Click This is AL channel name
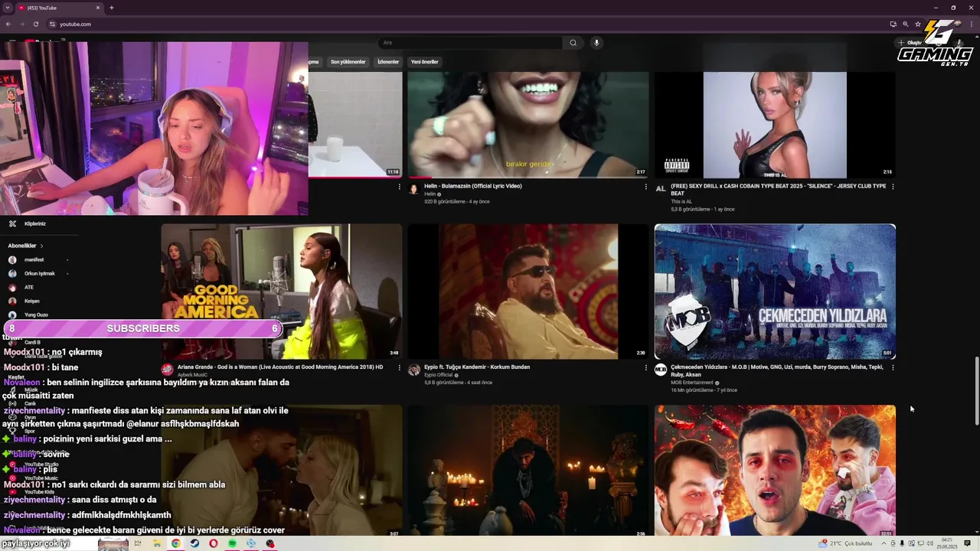Image resolution: width=980 pixels, height=551 pixels. coord(681,201)
